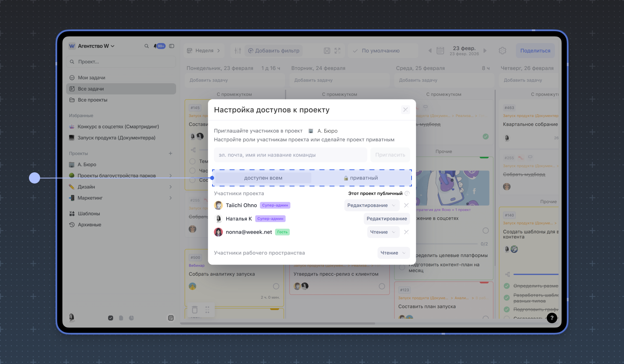Image resolution: width=624 pixels, height=364 pixels.
Task: Click the 'Поделиться' button
Action: click(535, 51)
